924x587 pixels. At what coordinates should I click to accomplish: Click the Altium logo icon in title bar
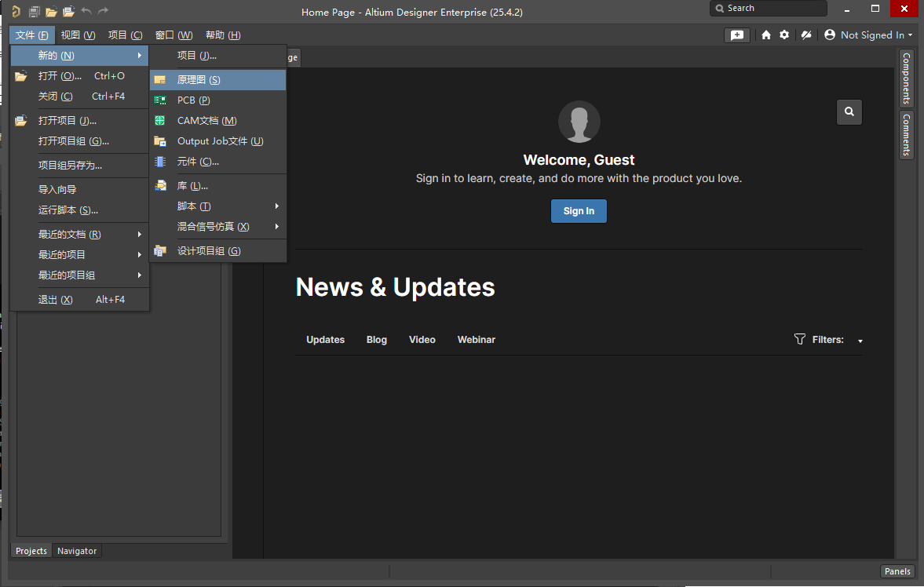pyautogui.click(x=16, y=11)
